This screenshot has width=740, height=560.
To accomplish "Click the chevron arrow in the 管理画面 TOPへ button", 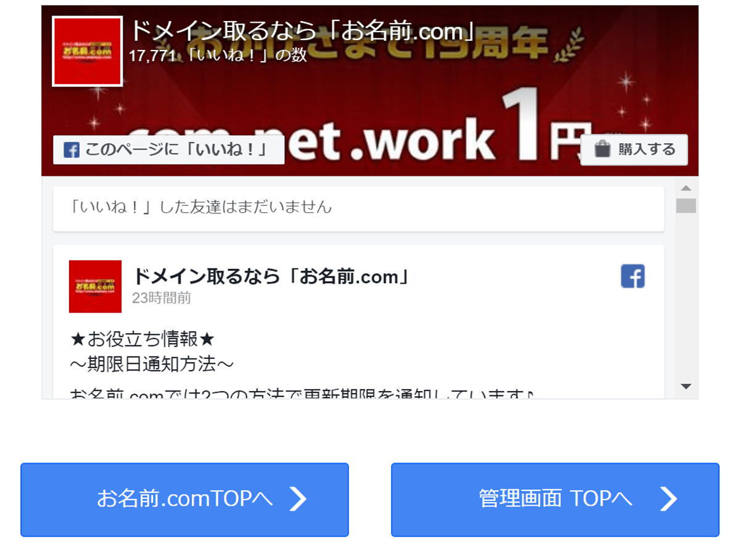I will 668,499.
